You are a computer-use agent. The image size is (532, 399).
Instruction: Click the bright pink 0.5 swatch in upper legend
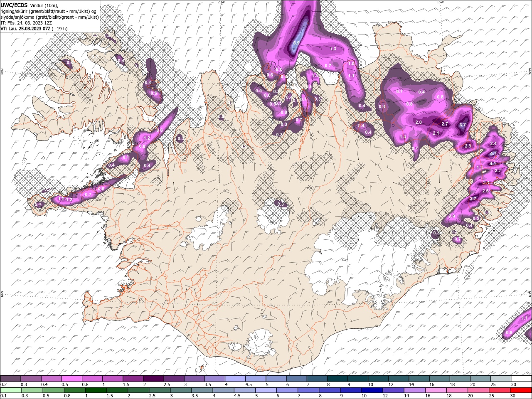click(x=71, y=379)
